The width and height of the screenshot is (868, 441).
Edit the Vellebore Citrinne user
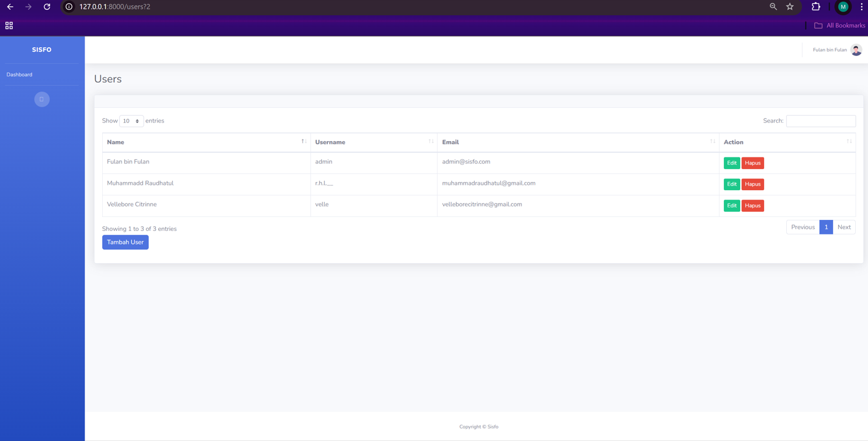(x=731, y=206)
